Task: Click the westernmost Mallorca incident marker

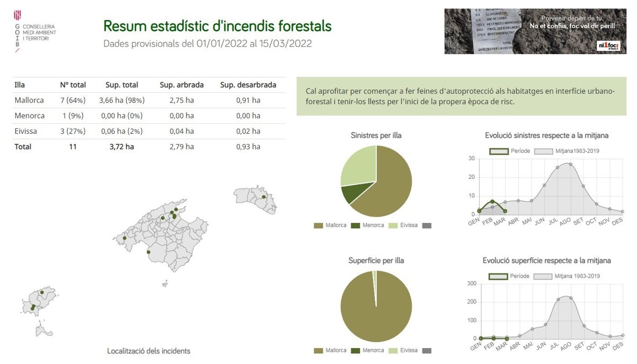Action: point(125,238)
